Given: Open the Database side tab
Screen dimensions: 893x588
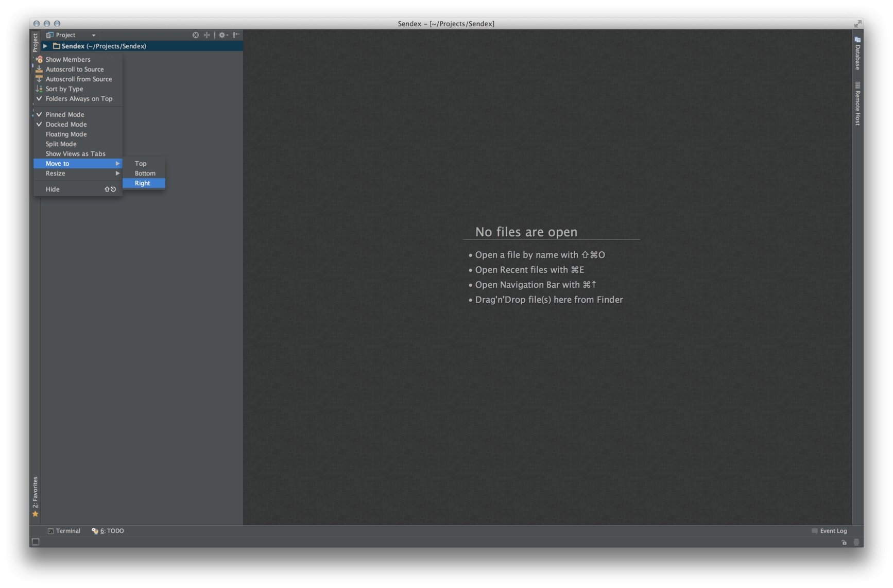Looking at the screenshot, I should coord(857,54).
